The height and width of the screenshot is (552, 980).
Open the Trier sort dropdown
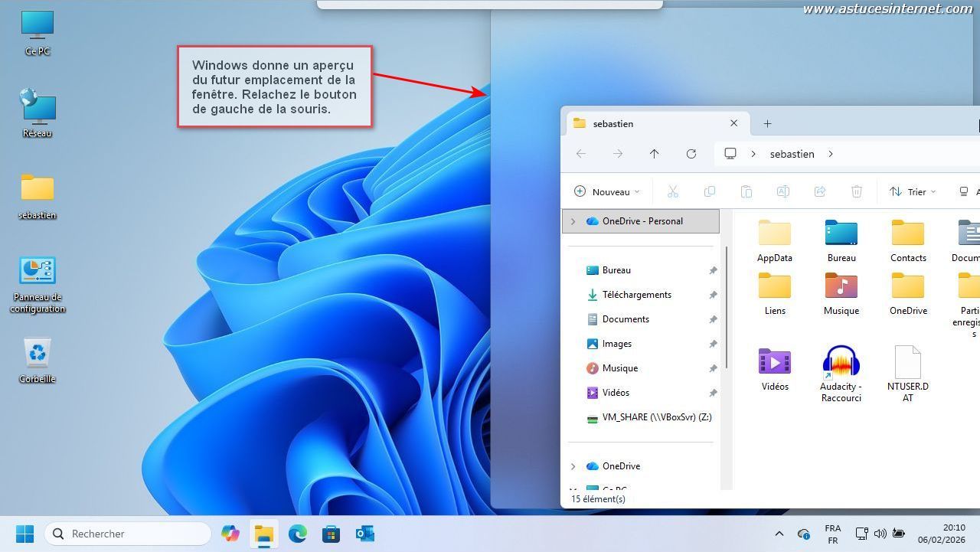912,192
